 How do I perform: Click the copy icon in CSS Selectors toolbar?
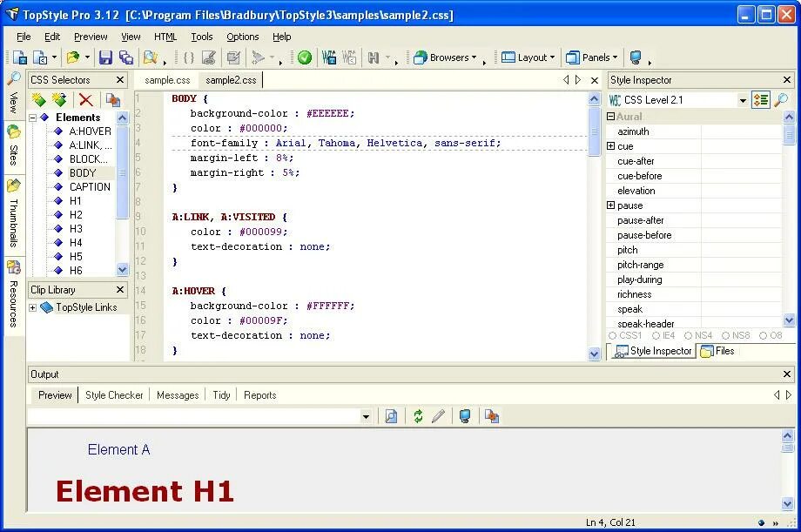point(113,99)
